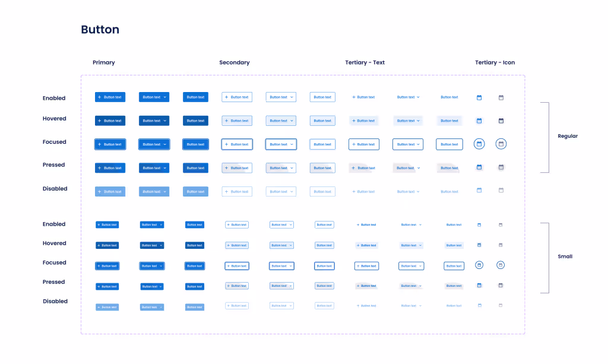Click Primary plus-icon button in Regular Enabled row
This screenshot has width=608, height=364.
110,97
